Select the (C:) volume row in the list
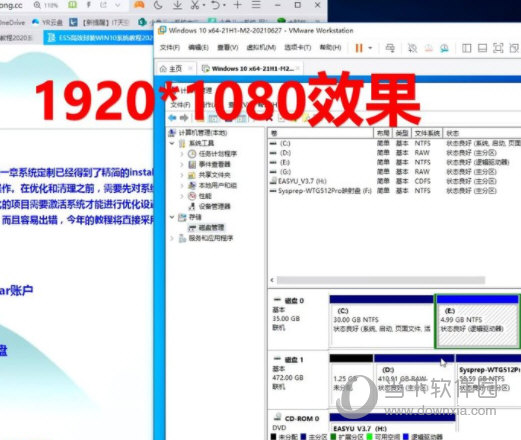This screenshot has width=521, height=440. pyautogui.click(x=394, y=143)
